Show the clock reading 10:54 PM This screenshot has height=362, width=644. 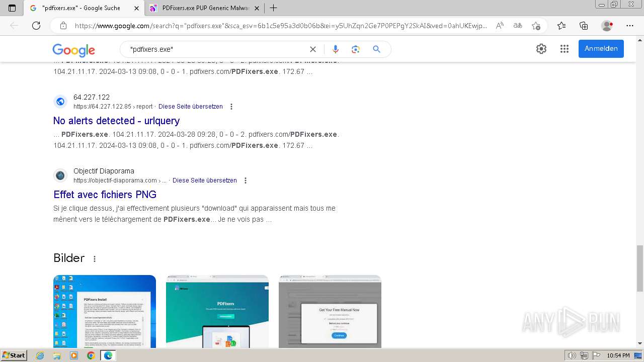618,355
